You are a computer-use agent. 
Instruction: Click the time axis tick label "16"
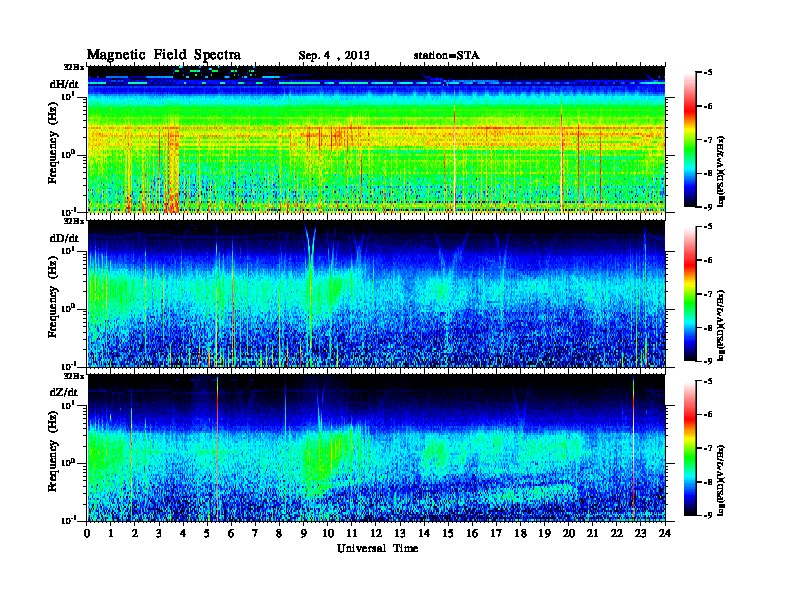point(472,534)
